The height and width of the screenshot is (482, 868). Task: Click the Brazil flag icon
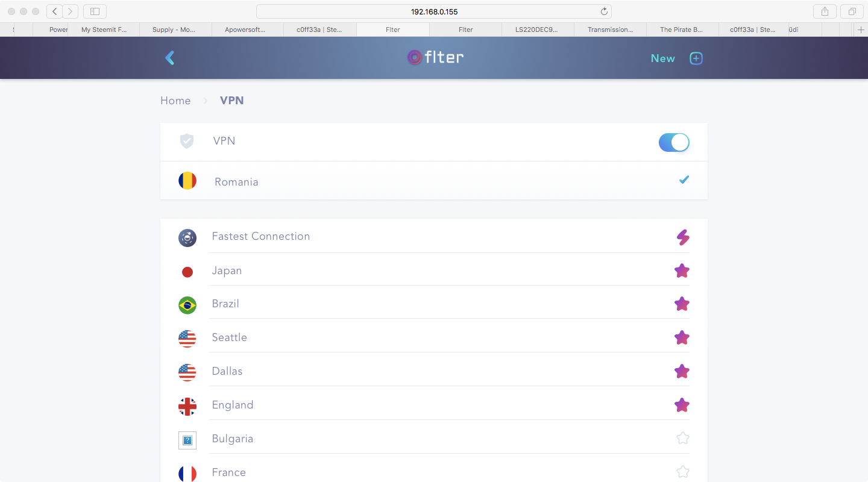pos(187,305)
